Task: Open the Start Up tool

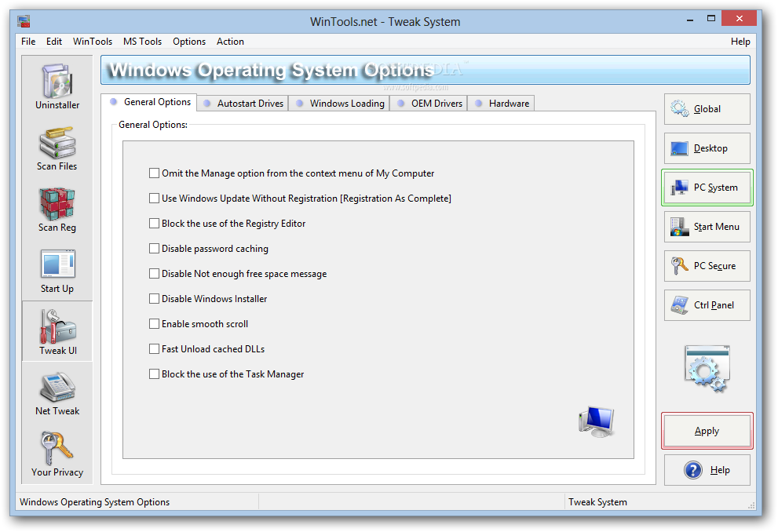Action: (57, 271)
